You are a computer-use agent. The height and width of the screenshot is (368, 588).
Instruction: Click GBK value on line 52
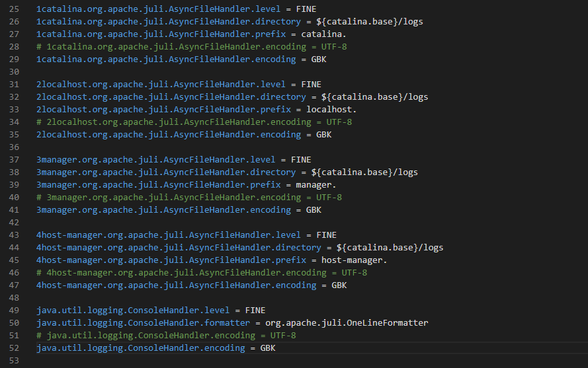click(x=268, y=348)
